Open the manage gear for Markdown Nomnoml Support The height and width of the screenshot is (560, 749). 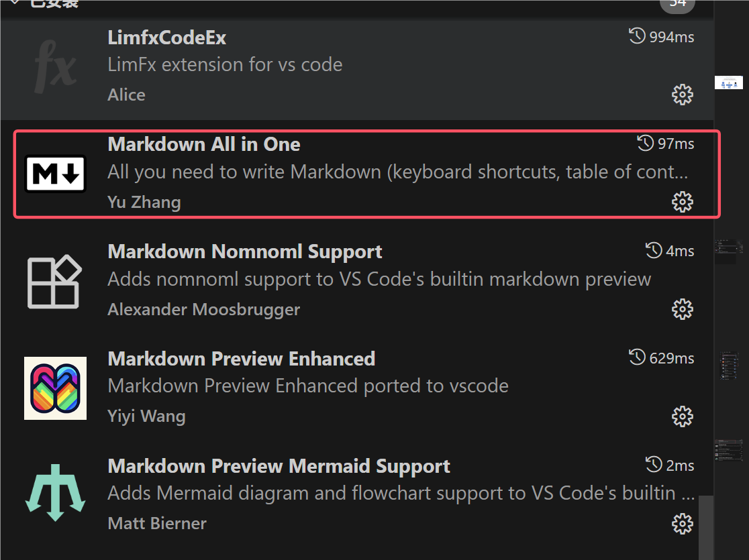tap(683, 309)
